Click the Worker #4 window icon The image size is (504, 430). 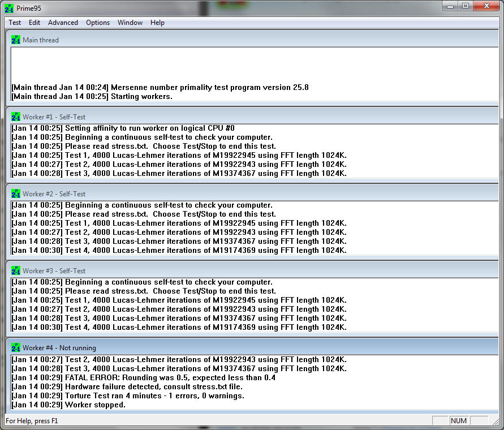point(16,347)
